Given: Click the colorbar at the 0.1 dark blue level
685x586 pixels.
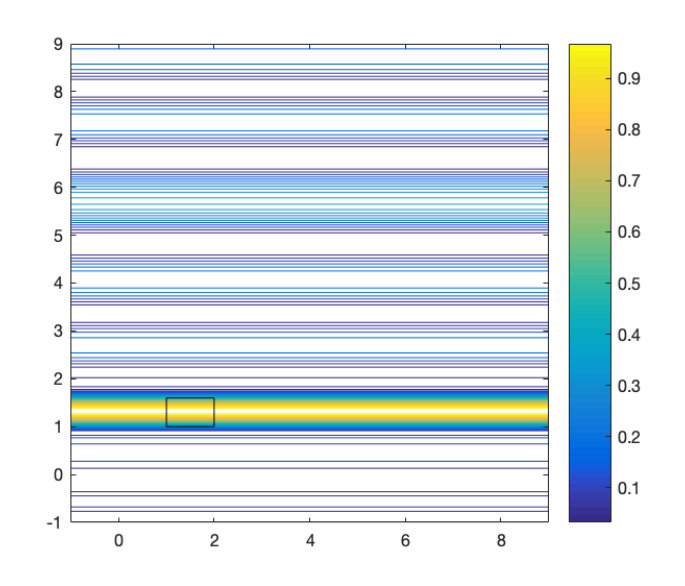Looking at the screenshot, I should (590, 488).
